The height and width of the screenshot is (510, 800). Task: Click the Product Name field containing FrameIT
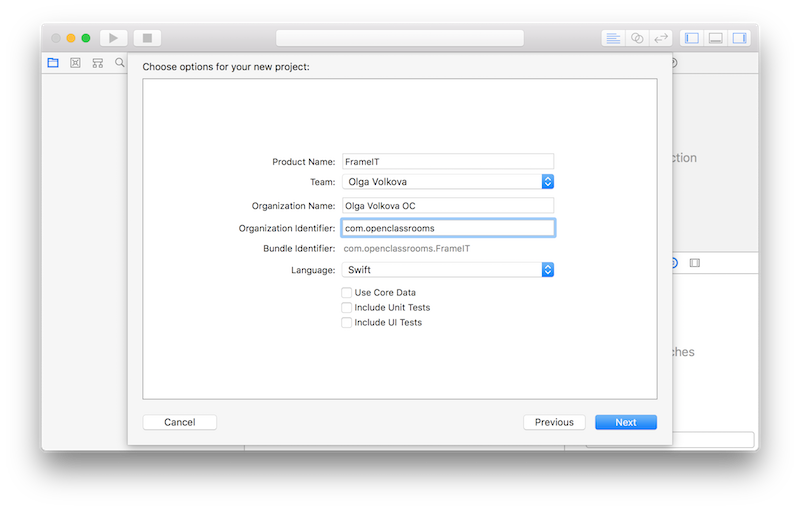pos(448,162)
